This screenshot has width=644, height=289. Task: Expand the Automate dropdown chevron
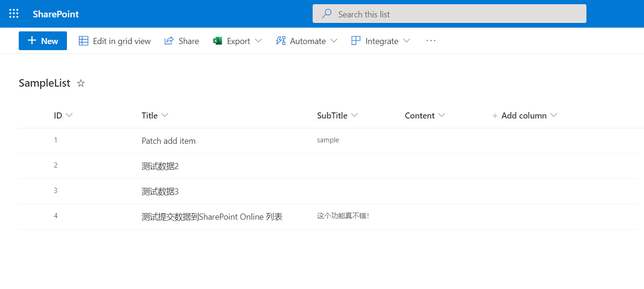click(x=334, y=41)
